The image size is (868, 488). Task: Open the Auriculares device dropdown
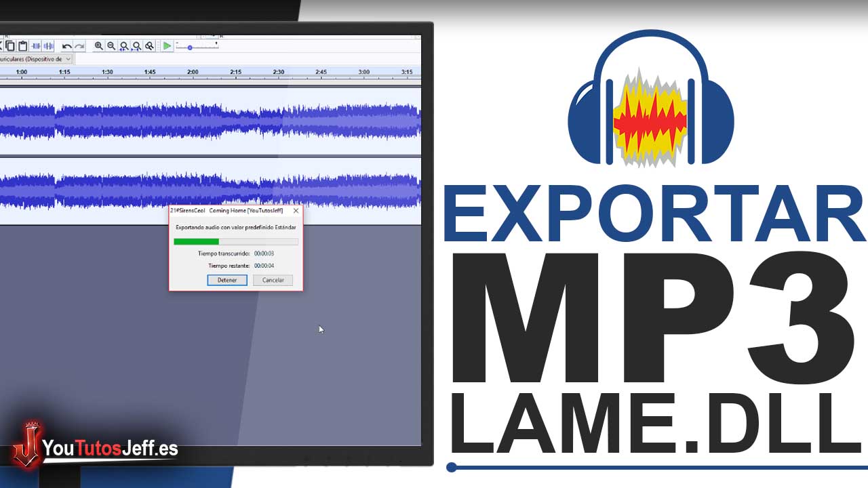36,59
